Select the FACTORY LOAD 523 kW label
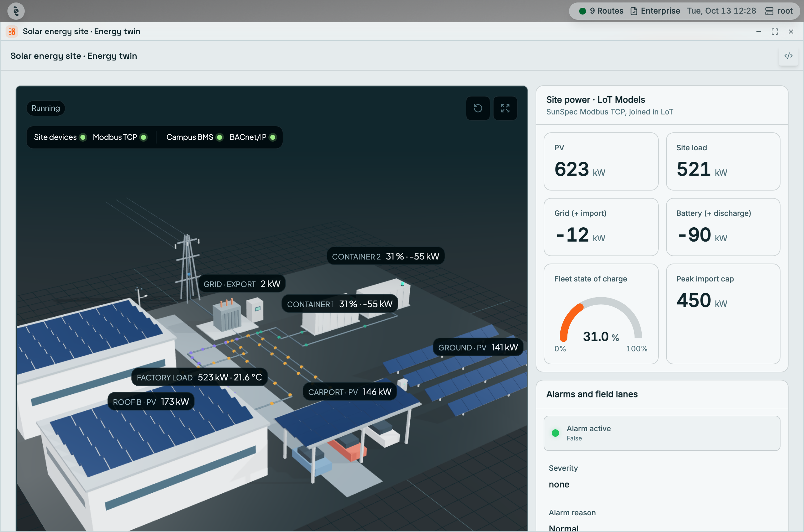The image size is (804, 532). (x=199, y=377)
